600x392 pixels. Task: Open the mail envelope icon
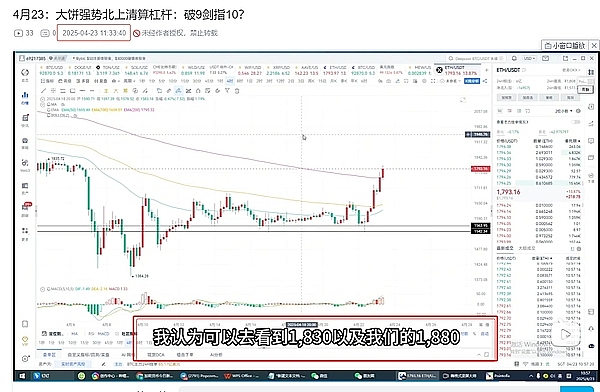[545, 58]
